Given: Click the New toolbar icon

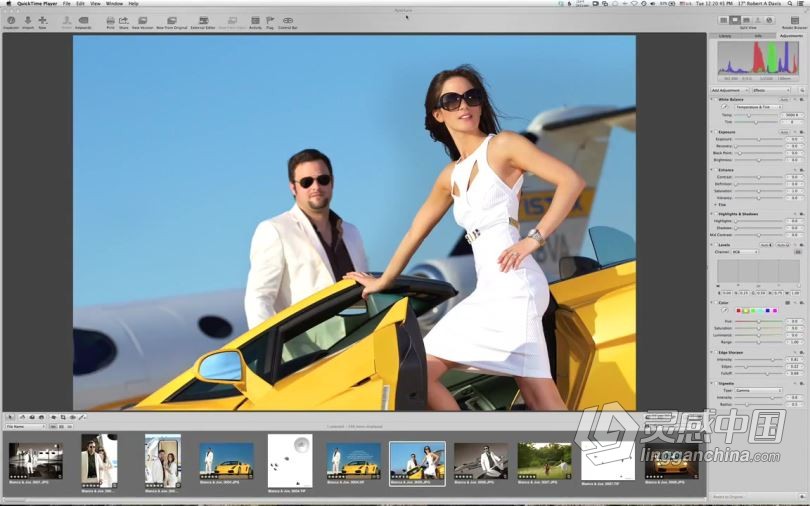Looking at the screenshot, I should pos(42,22).
